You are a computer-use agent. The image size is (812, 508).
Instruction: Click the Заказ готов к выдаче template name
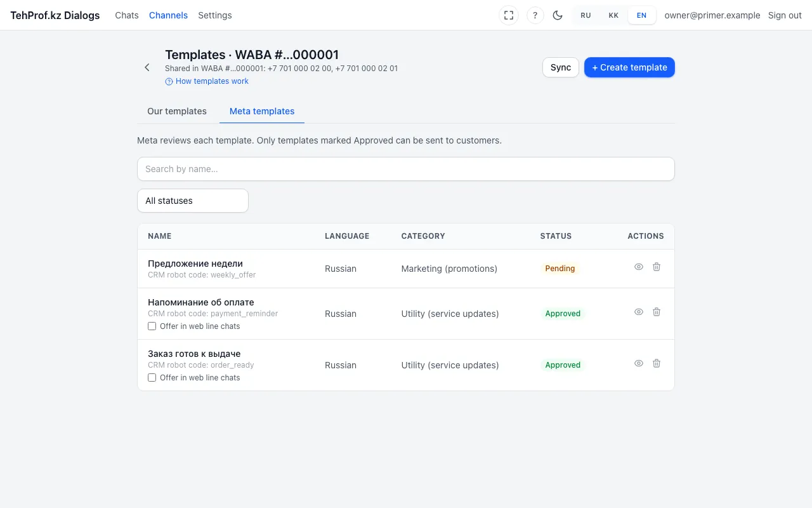(194, 354)
